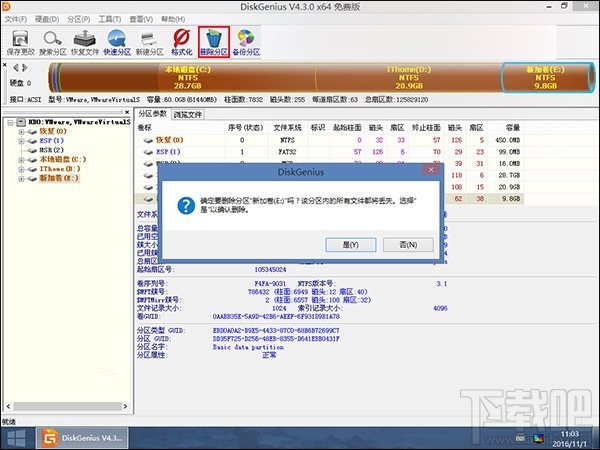
Task: Click right arrow of tree horizontal scrollbar
Action: (x=125, y=406)
